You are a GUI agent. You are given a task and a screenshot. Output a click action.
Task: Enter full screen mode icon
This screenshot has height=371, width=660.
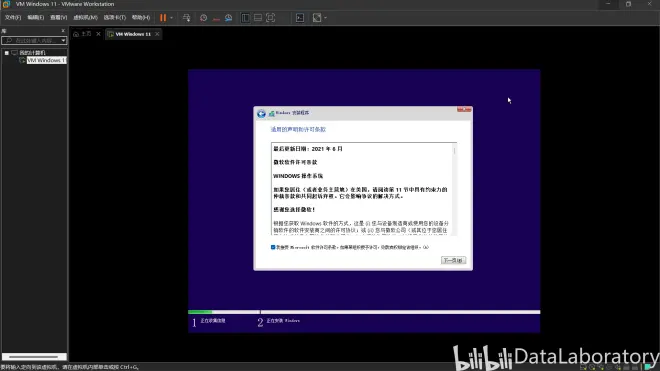click(x=271, y=18)
